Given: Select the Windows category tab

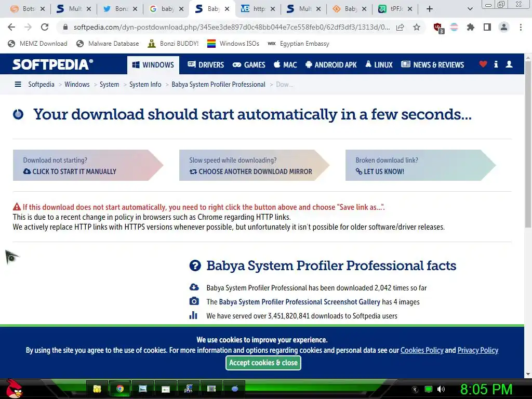Looking at the screenshot, I should 153,65.
